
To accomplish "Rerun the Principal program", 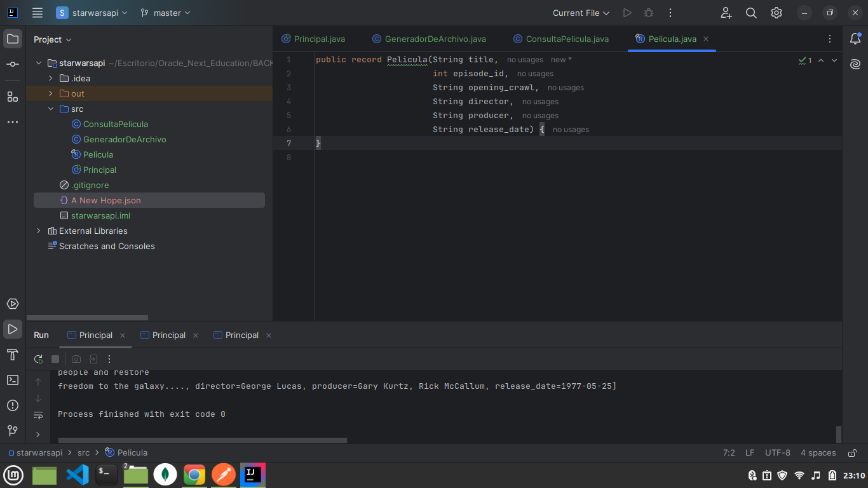I will point(38,359).
